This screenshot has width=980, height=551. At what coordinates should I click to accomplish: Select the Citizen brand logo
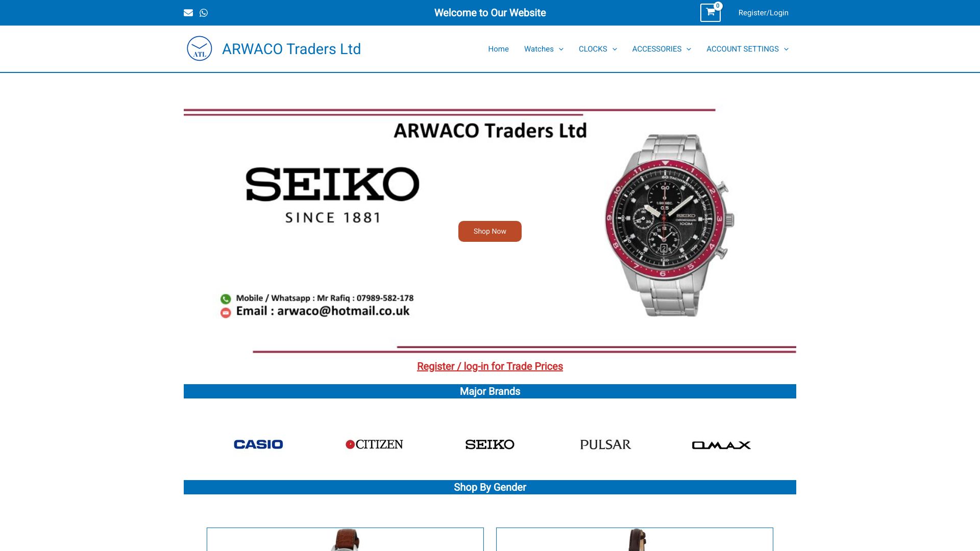374,444
